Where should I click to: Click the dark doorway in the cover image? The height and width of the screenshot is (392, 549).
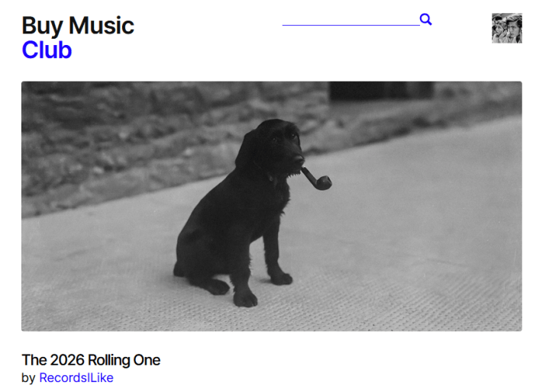click(x=382, y=90)
